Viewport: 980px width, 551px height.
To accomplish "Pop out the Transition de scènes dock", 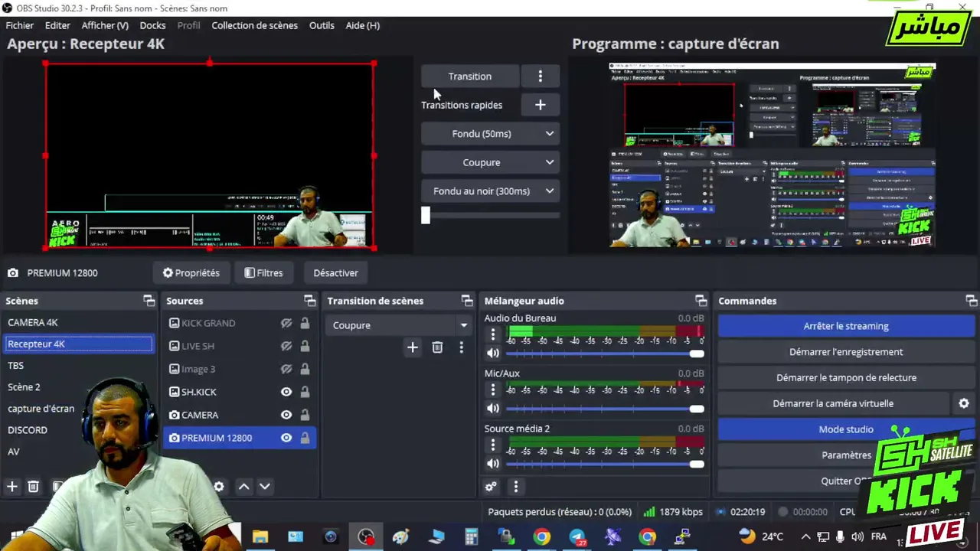I will tap(467, 301).
